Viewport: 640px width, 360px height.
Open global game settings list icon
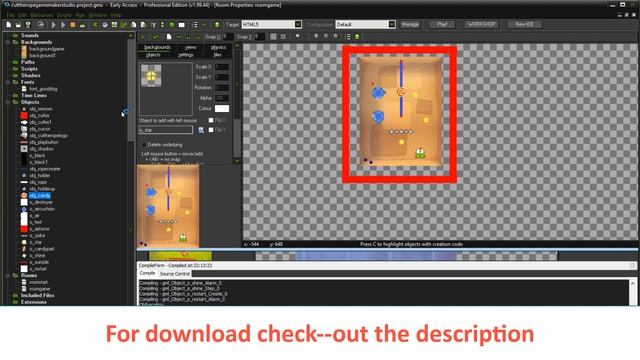click(195, 24)
